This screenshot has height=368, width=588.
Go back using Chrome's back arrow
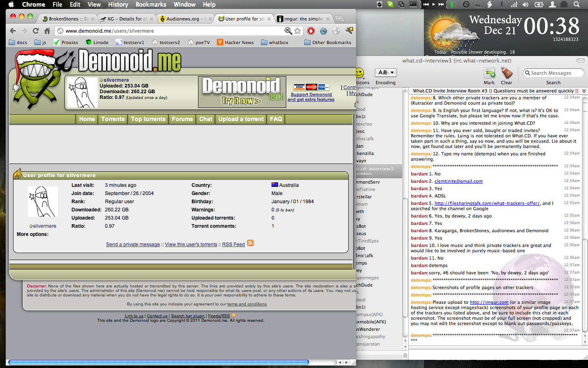tap(13, 31)
